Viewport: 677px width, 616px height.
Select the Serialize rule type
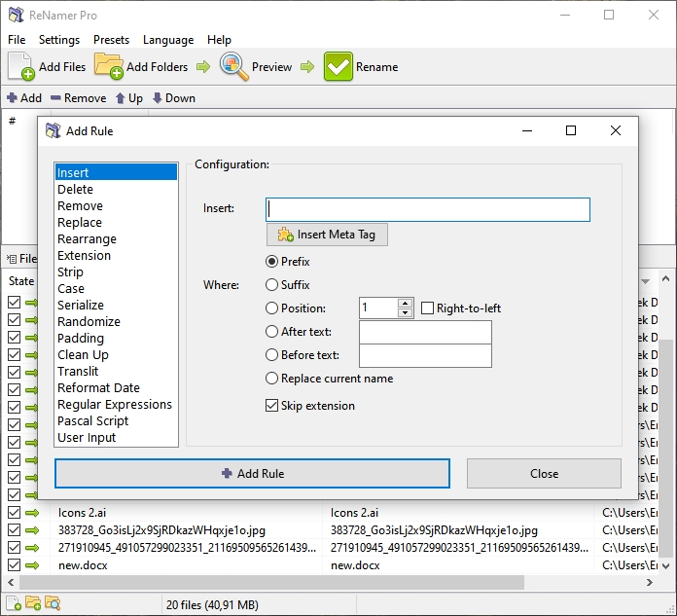point(116,305)
